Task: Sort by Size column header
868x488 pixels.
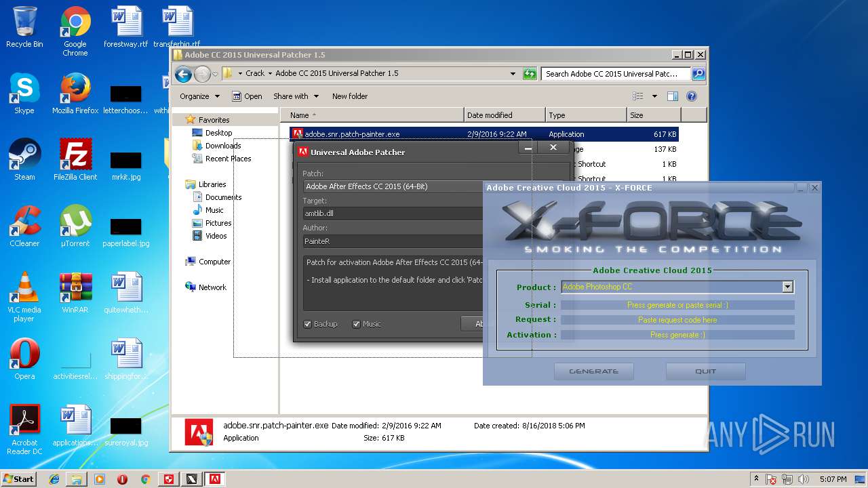Action: pos(654,115)
